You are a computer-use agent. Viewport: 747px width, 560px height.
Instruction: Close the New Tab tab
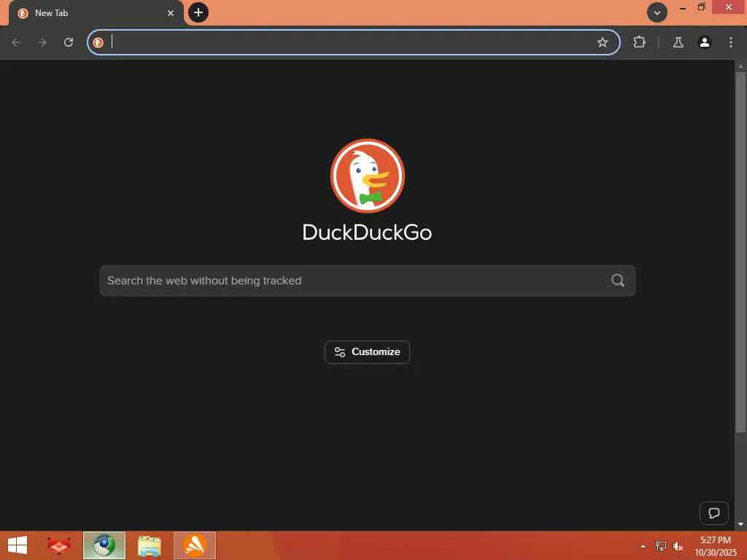coord(171,13)
